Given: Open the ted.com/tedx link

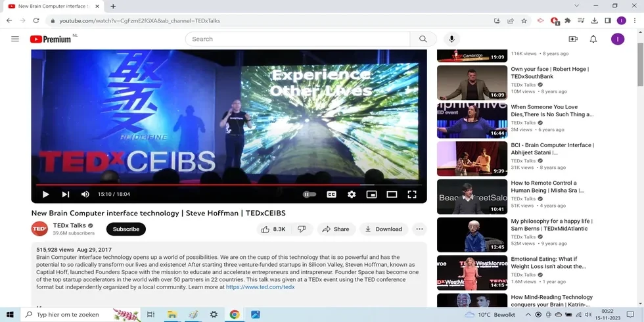Looking at the screenshot, I should [x=260, y=287].
